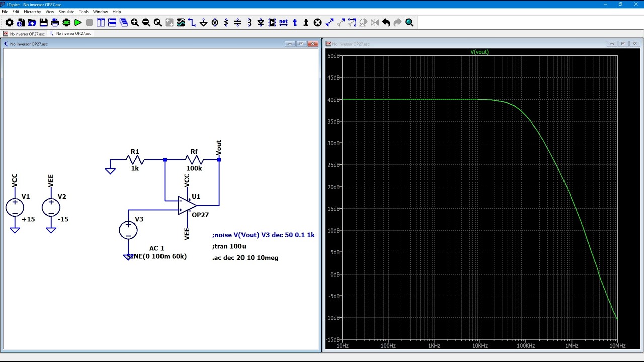The width and height of the screenshot is (644, 362).
Task: Click the Rf 100k value label
Action: 194,168
